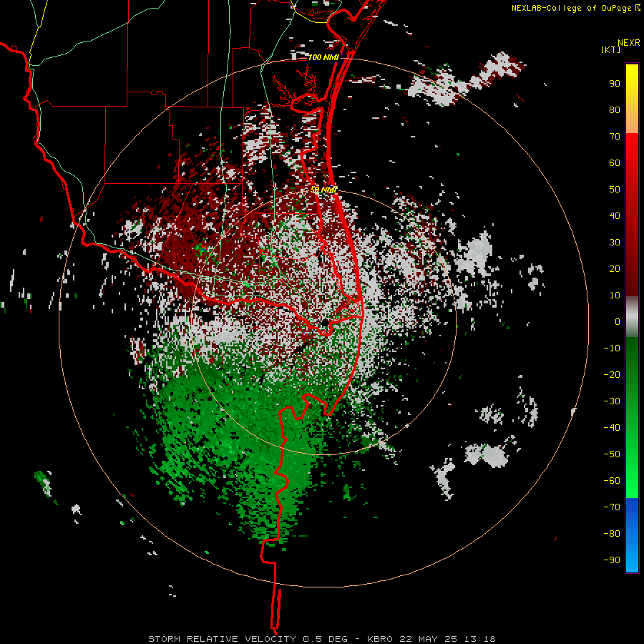The image size is (644, 644).
Task: Click the 0.5 DEG elevation text
Action: coord(326,639)
